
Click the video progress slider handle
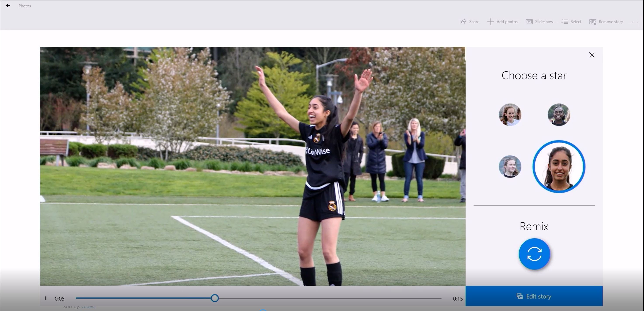coord(214,298)
